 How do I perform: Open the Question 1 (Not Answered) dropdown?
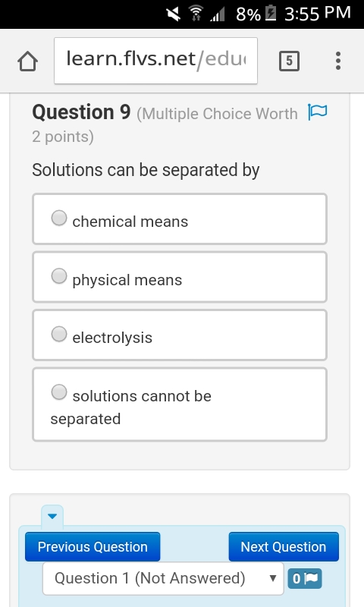click(x=163, y=579)
